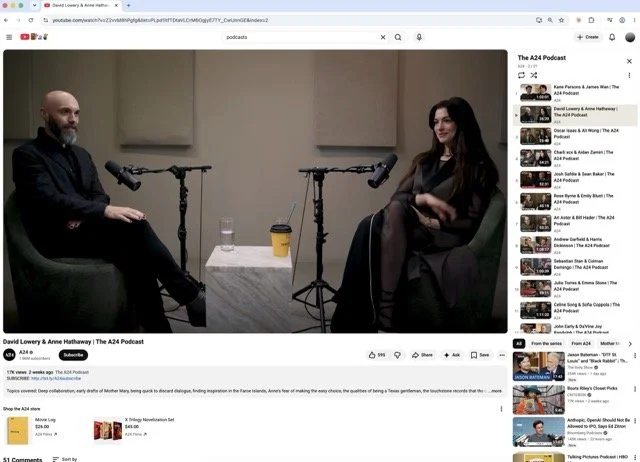Expand description with ...more

[x=495, y=391]
